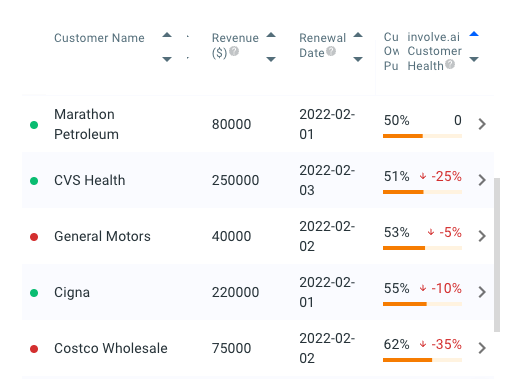Click the red status dot for General Motors
The width and height of the screenshot is (514, 379).
point(34,237)
